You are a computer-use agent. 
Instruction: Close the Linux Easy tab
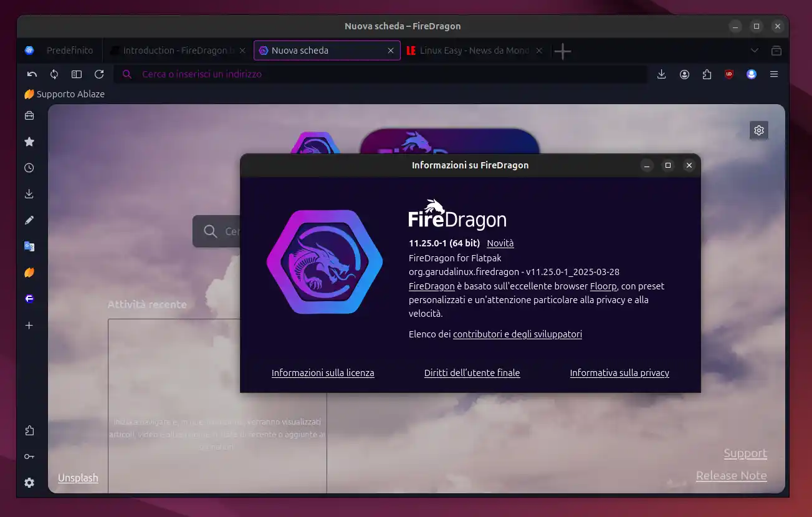(x=539, y=51)
